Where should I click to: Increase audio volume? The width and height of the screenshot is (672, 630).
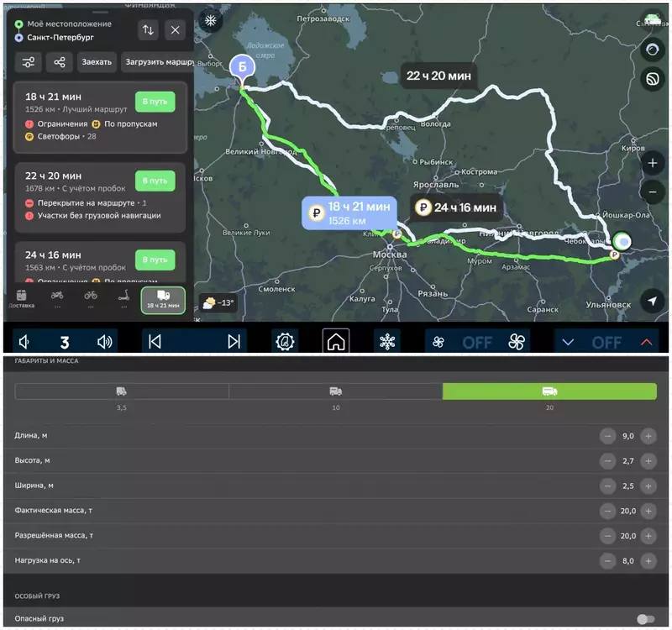click(x=105, y=342)
